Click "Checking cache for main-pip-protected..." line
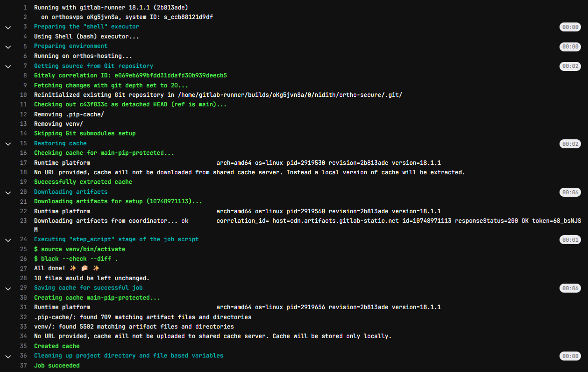 [104, 153]
